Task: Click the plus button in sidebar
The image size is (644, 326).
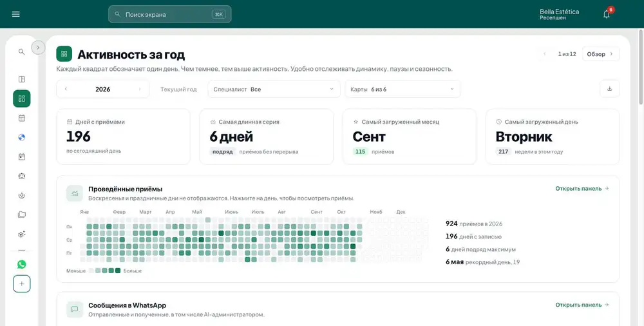Action: pos(22,283)
